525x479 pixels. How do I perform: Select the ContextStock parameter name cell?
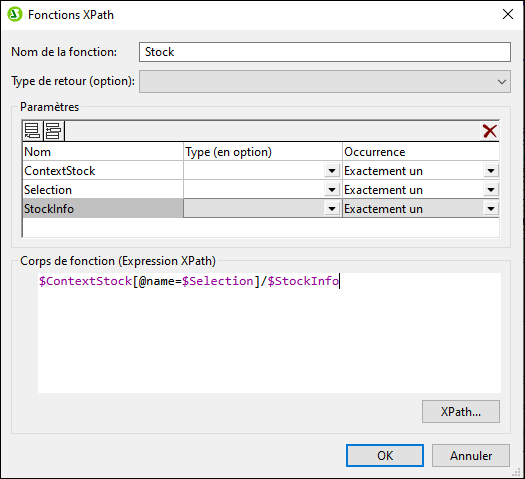point(103,171)
